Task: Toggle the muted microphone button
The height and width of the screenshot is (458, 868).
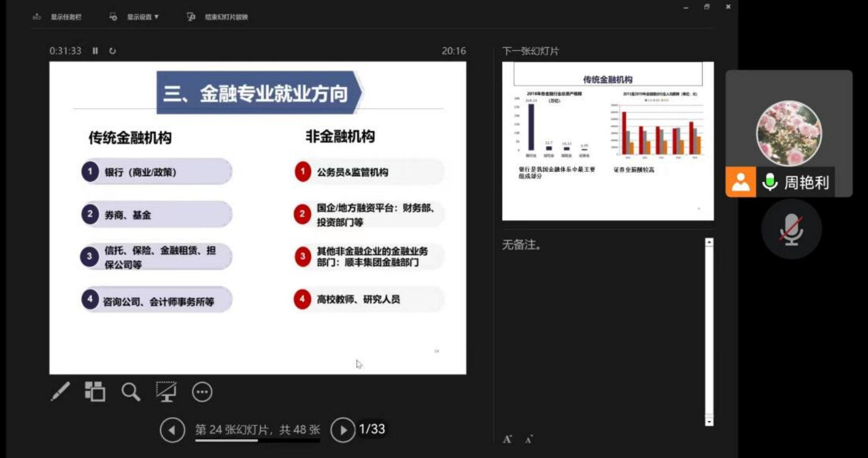Action: pyautogui.click(x=791, y=230)
